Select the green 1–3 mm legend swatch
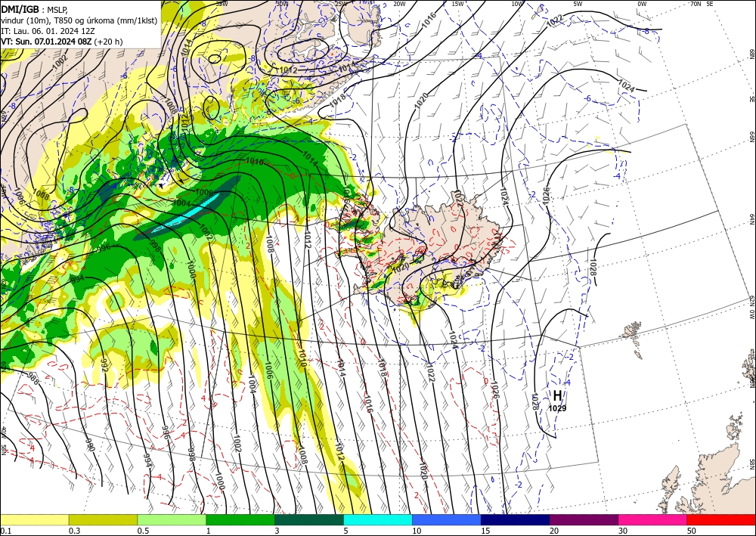The height and width of the screenshot is (536, 756). point(240,519)
